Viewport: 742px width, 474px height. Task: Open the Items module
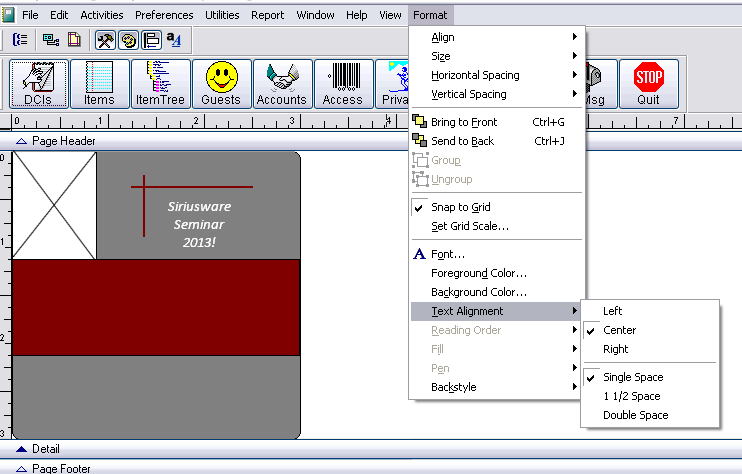[x=99, y=84]
